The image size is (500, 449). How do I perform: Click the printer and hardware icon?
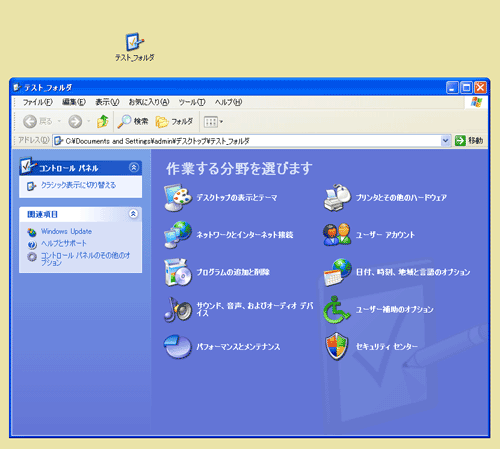(337, 197)
